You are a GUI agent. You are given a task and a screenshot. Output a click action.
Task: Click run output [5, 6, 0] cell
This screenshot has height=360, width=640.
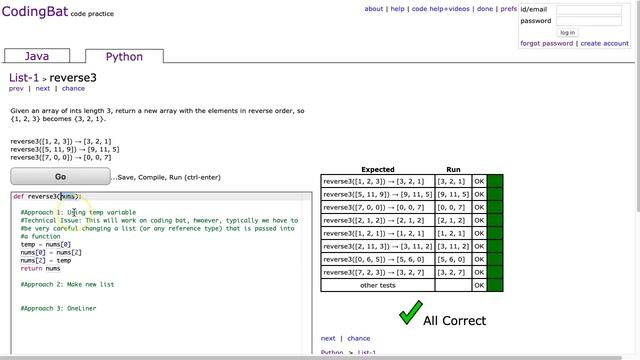pyautogui.click(x=453, y=259)
